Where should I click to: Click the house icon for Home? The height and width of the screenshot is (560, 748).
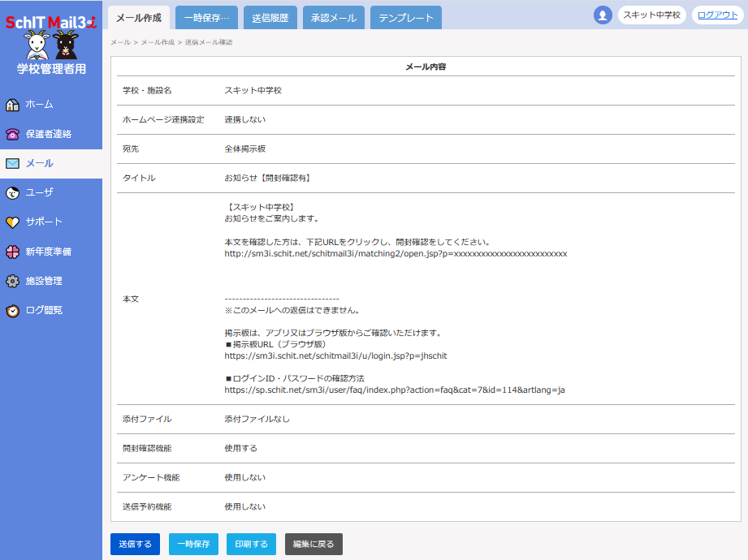pos(12,105)
